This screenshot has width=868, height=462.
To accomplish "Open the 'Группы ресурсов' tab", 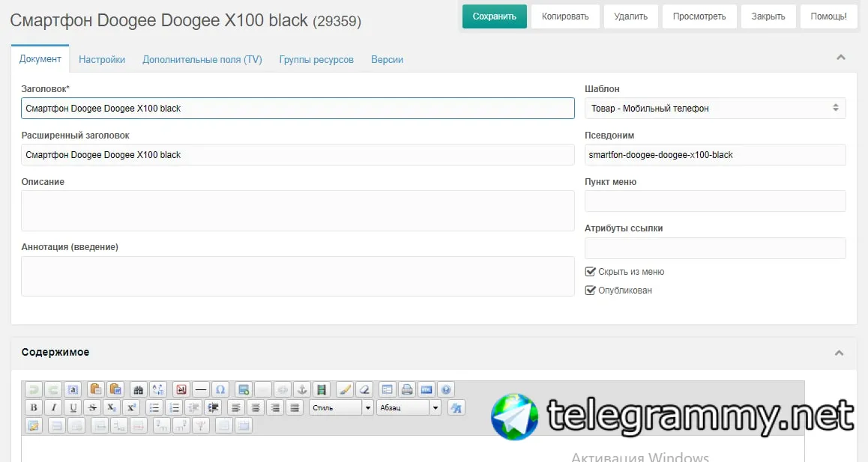I will coord(316,59).
